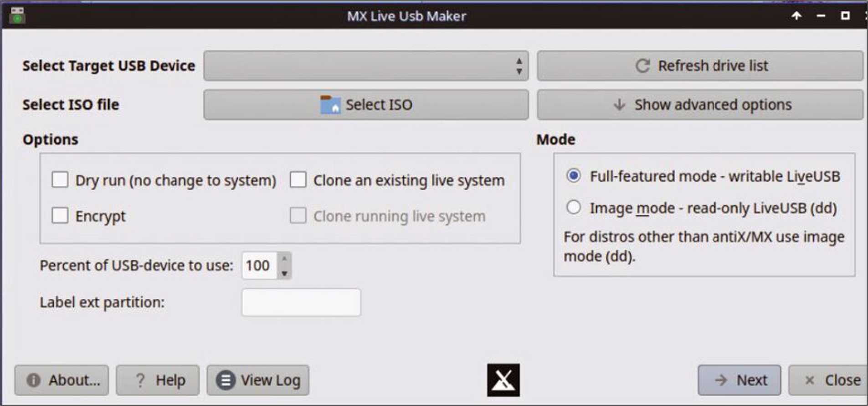Tick Clone running live system checkbox

click(298, 216)
